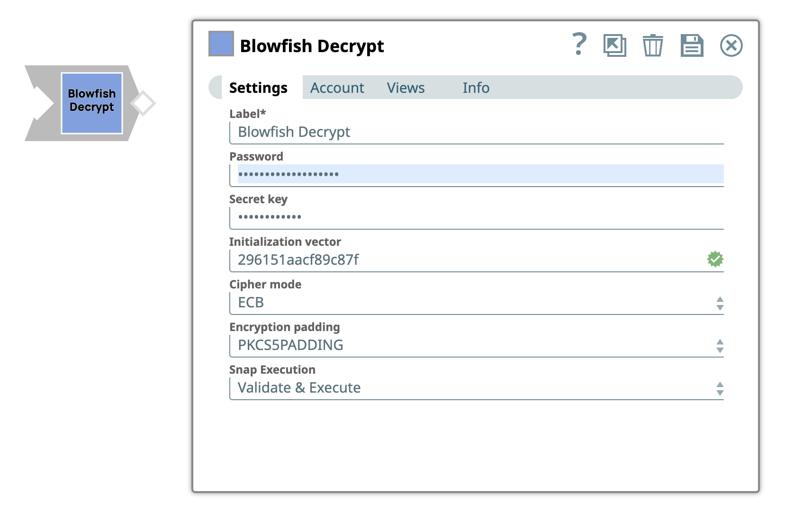Select the Settings tab
The image size is (812, 520).
(x=258, y=88)
